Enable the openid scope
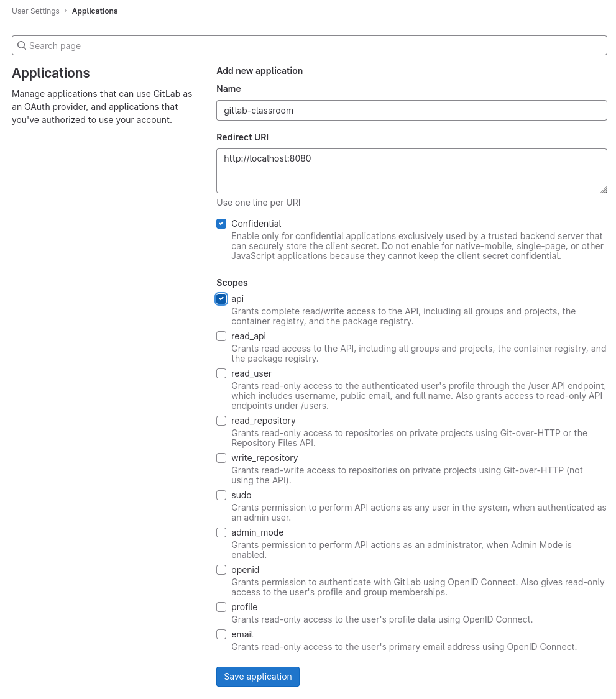 (221, 570)
